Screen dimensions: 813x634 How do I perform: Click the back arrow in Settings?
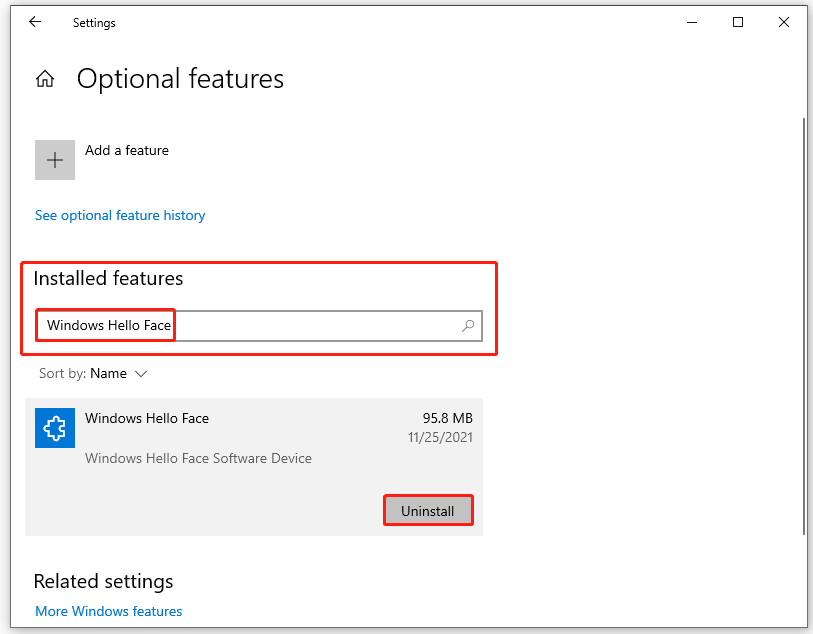[34, 22]
